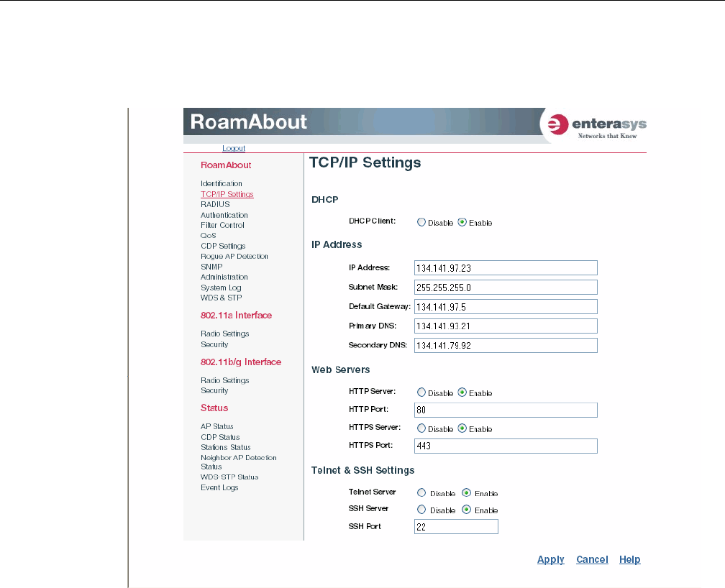Viewport: 725px width, 588px height.
Task: Open the WDS & STP page
Action: [x=221, y=298]
